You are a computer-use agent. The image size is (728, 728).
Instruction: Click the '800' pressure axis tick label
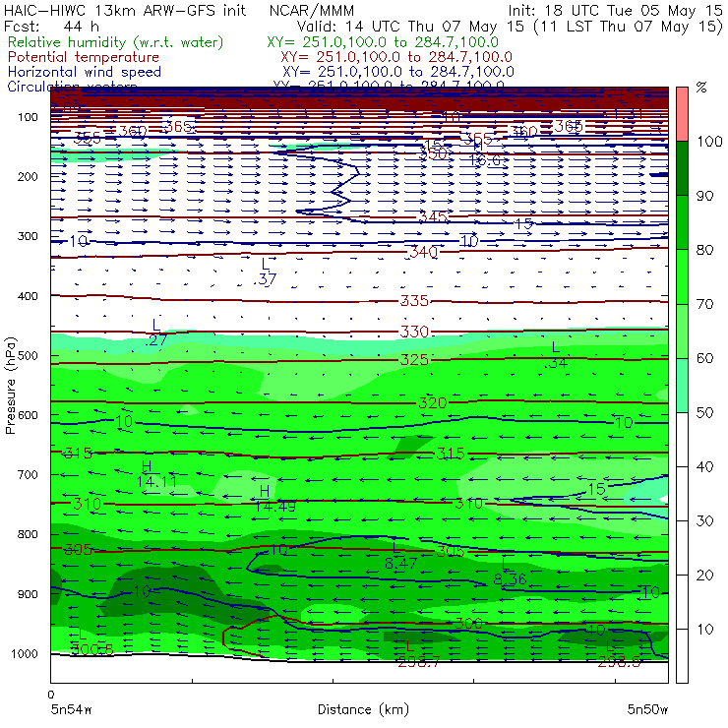coord(28,534)
